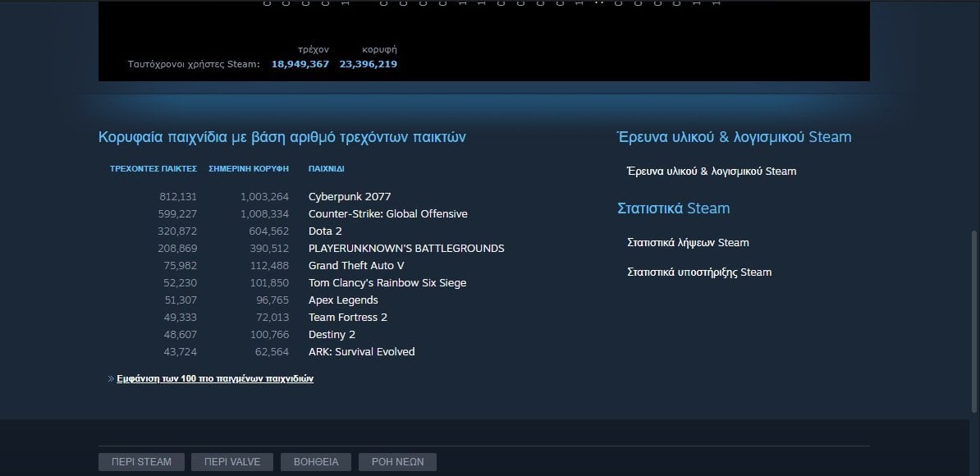
Task: Open Στατιστικά υποστήριξης Steam link
Action: coord(698,272)
